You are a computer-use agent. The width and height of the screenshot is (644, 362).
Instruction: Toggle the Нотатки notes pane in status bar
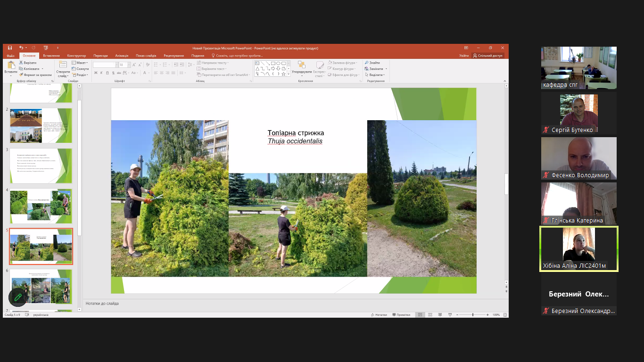pyautogui.click(x=379, y=315)
